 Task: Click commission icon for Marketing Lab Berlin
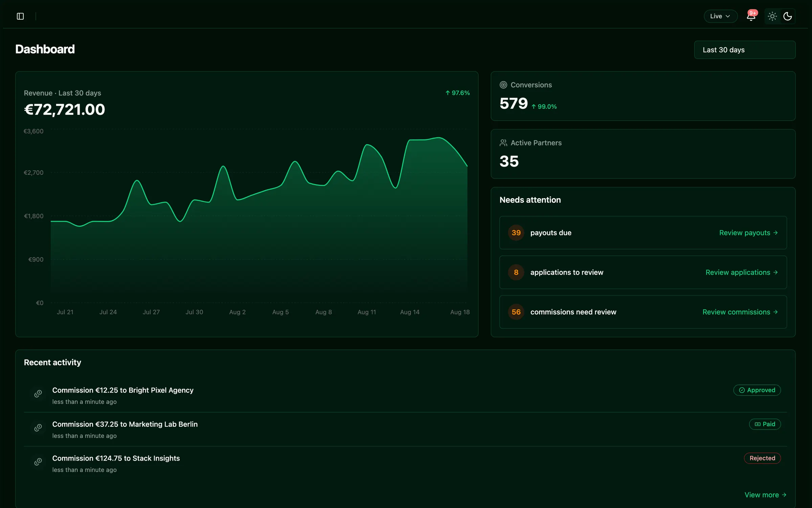38,428
